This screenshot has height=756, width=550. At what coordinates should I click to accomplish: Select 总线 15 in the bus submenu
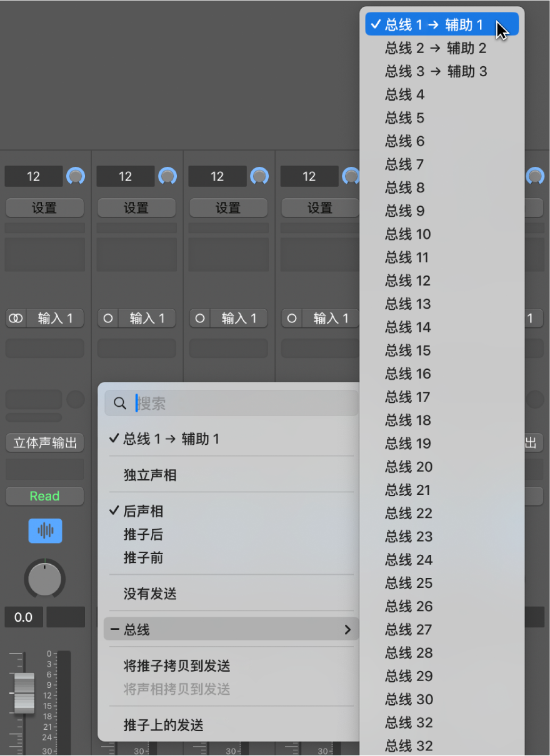pyautogui.click(x=407, y=350)
